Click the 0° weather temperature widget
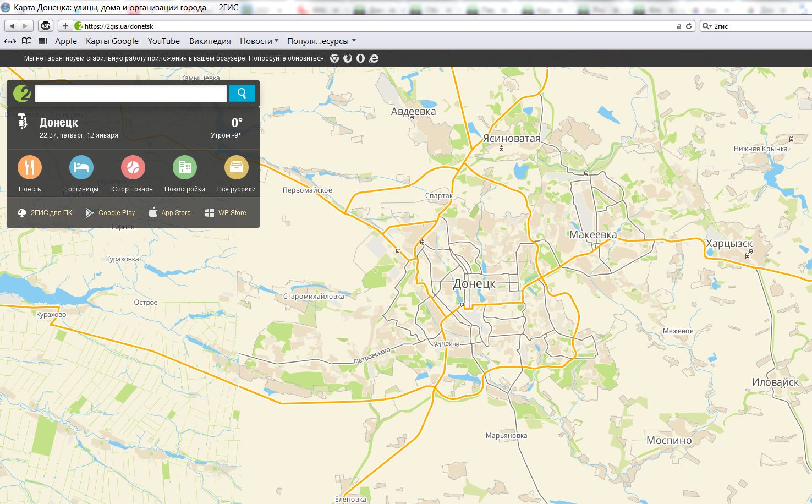Viewport: 812px width, 504px height. [237, 123]
